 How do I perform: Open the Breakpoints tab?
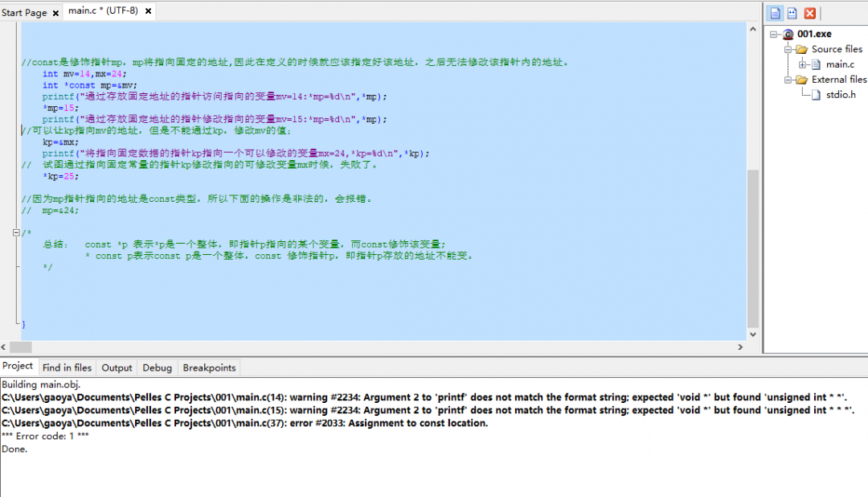[x=209, y=368]
